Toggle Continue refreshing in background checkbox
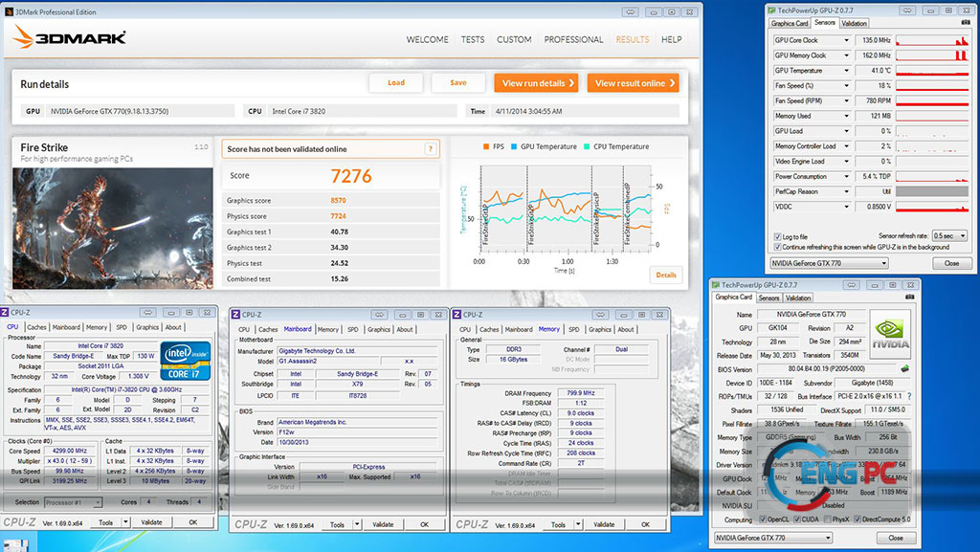The width and height of the screenshot is (980, 552). pyautogui.click(x=777, y=247)
